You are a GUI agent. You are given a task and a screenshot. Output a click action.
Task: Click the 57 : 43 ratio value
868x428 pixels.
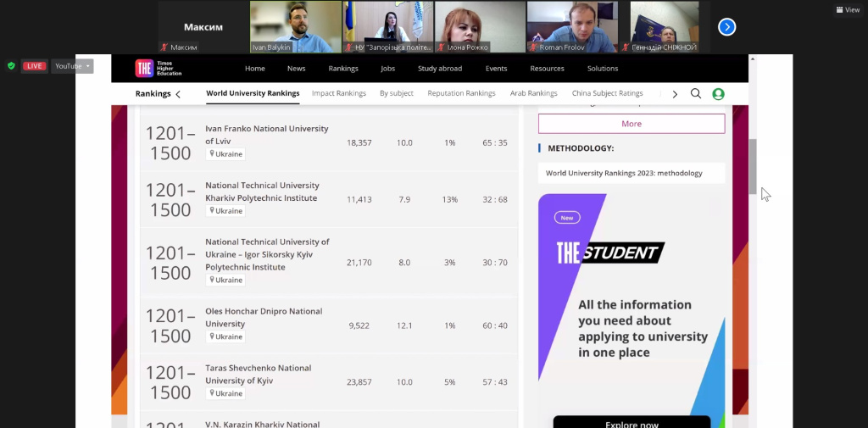pyautogui.click(x=495, y=382)
